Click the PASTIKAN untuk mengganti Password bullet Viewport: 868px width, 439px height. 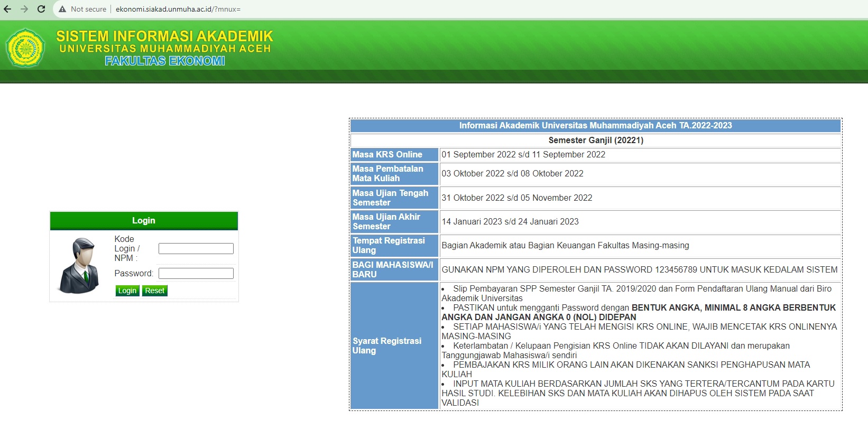639,313
